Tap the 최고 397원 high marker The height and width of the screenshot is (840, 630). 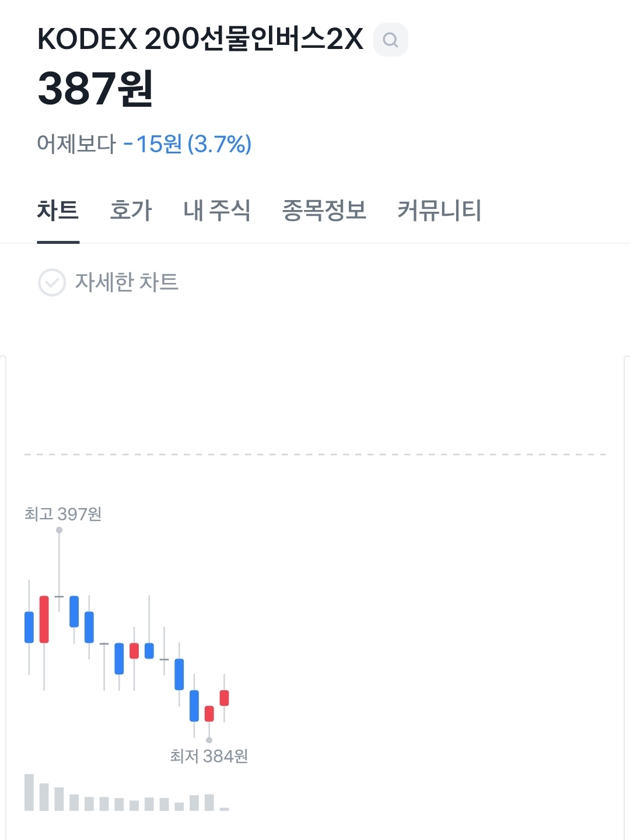63,514
